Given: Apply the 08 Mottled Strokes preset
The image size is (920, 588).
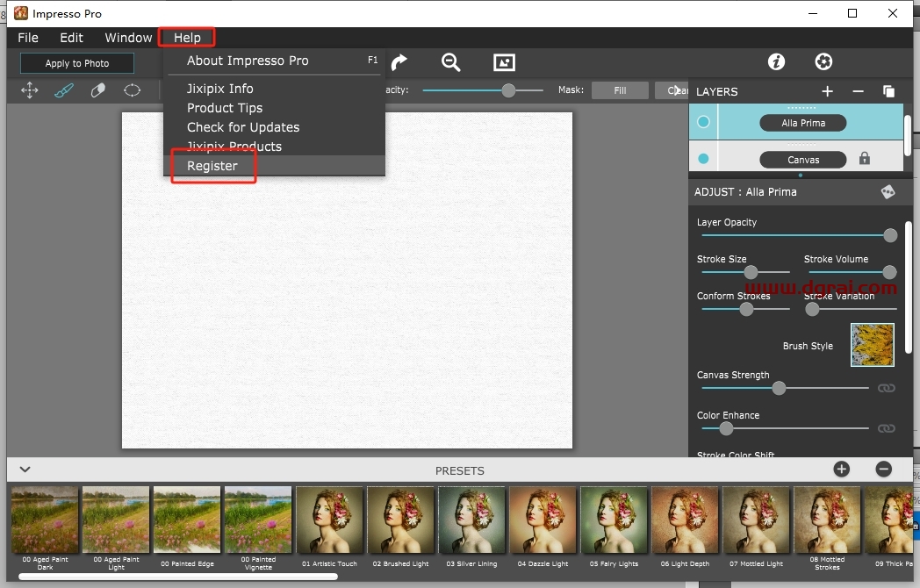Looking at the screenshot, I should [x=827, y=520].
